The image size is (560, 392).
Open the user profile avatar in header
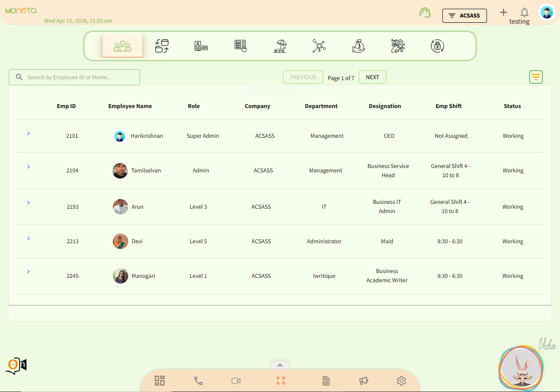click(x=546, y=13)
